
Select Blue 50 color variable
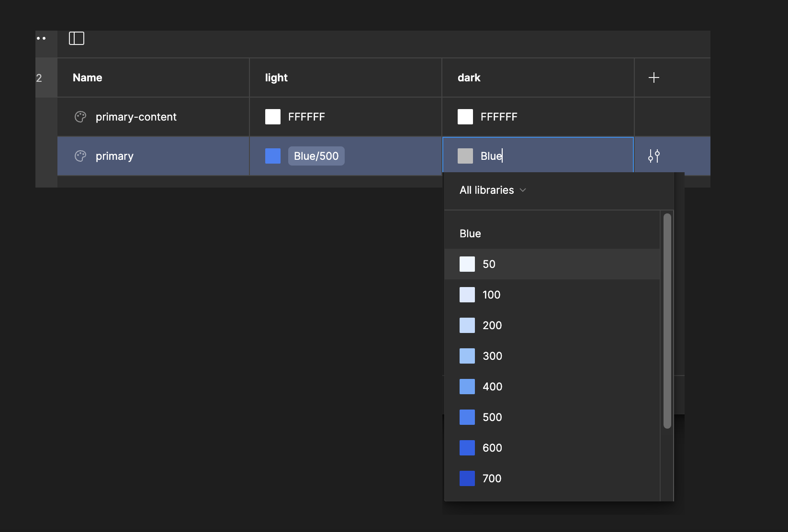point(552,264)
